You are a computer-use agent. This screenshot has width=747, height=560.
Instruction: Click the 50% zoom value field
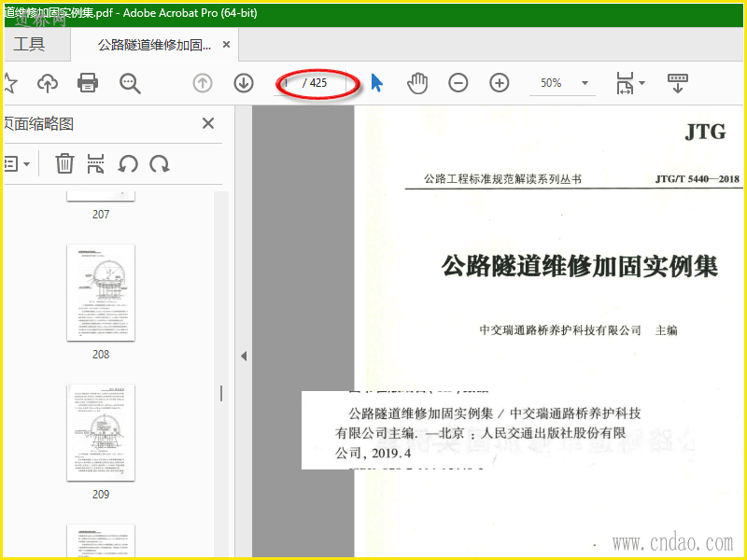click(551, 83)
